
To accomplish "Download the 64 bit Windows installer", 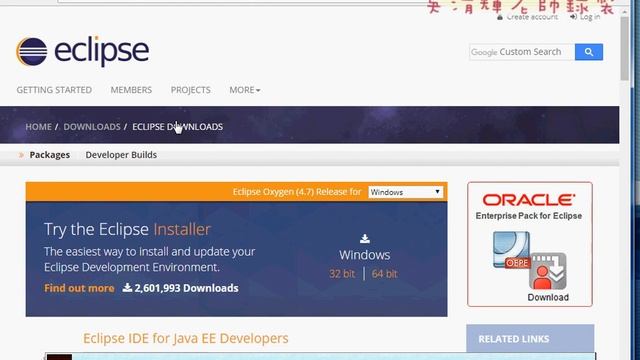I will 384,273.
